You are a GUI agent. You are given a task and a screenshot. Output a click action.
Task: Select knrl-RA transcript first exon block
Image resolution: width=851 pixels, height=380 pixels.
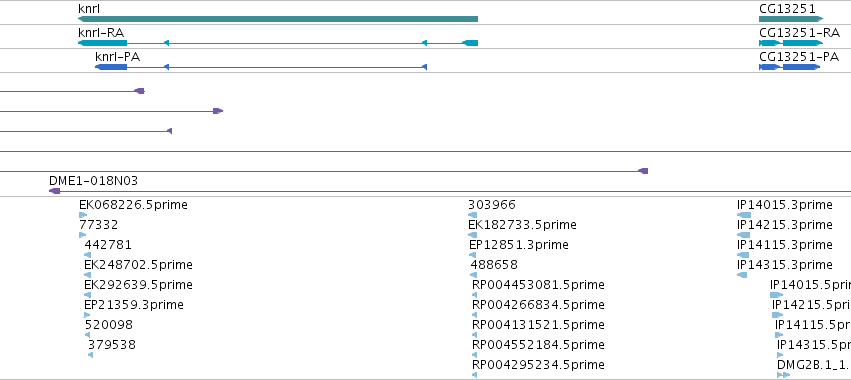(x=102, y=43)
